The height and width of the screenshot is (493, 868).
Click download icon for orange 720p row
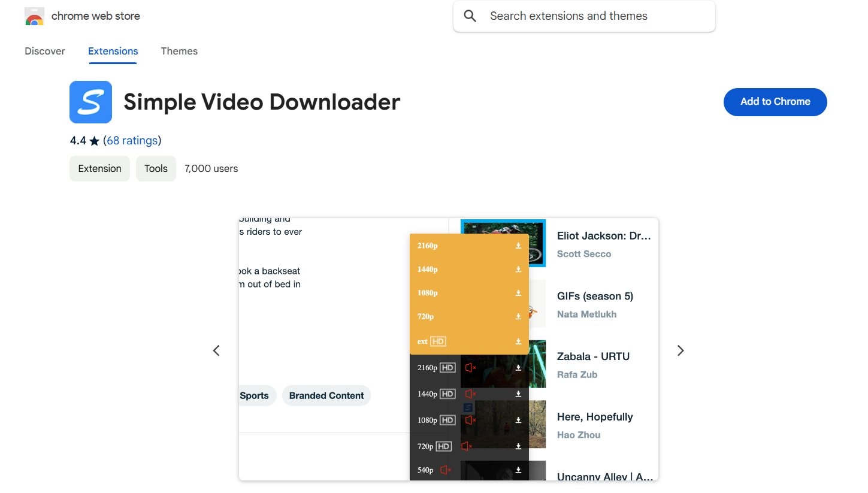518,316
